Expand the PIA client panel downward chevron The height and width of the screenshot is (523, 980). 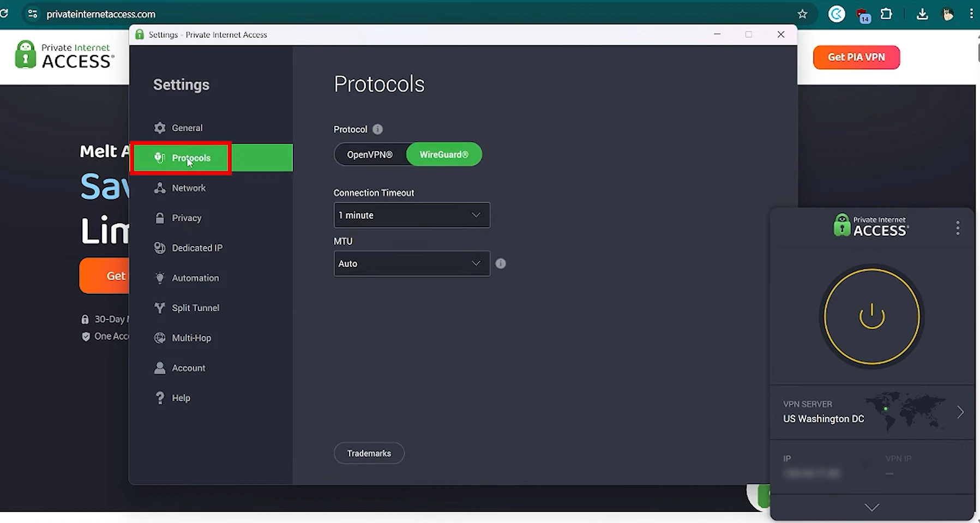(x=872, y=507)
